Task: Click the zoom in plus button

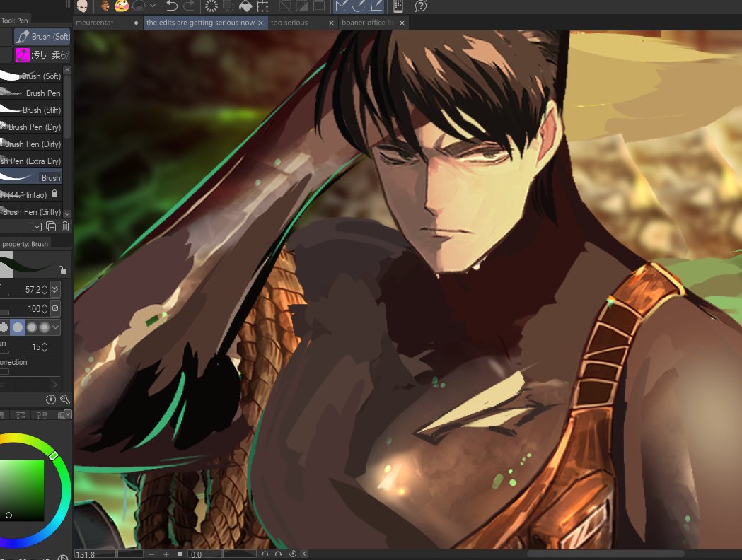Action: pos(166,554)
